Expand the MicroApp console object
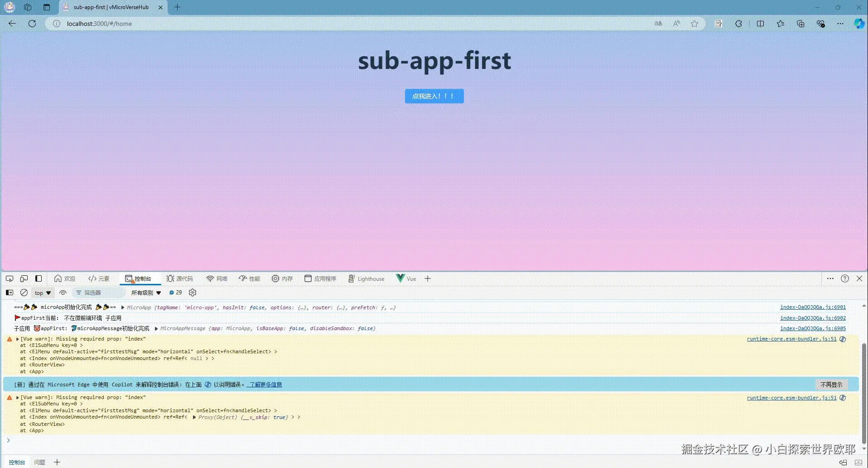 [x=122, y=307]
